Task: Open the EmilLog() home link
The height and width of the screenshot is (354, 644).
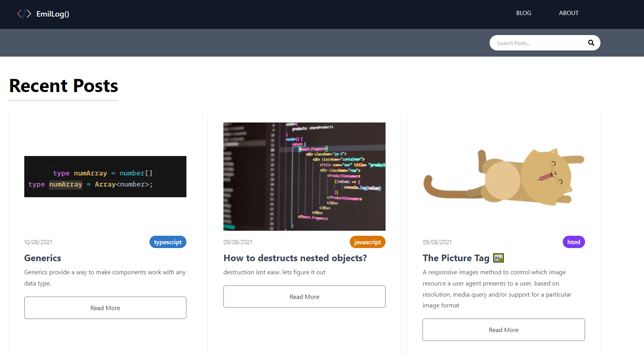Action: point(53,14)
